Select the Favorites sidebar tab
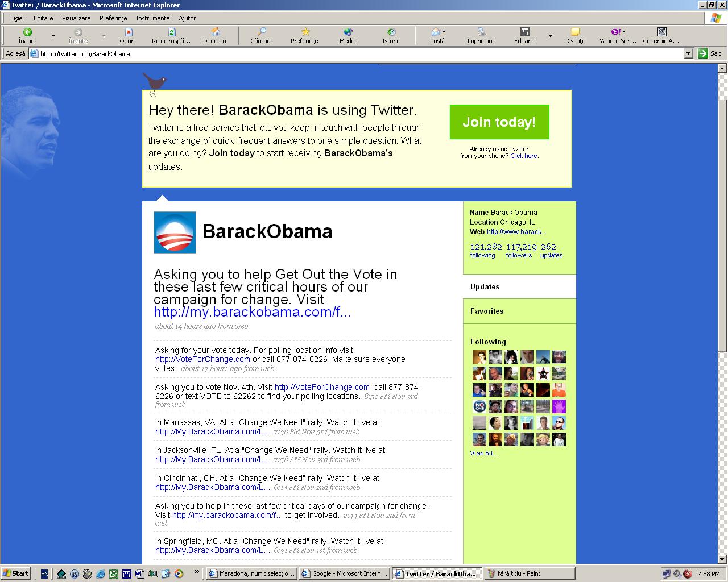The image size is (728, 582). pyautogui.click(x=519, y=311)
